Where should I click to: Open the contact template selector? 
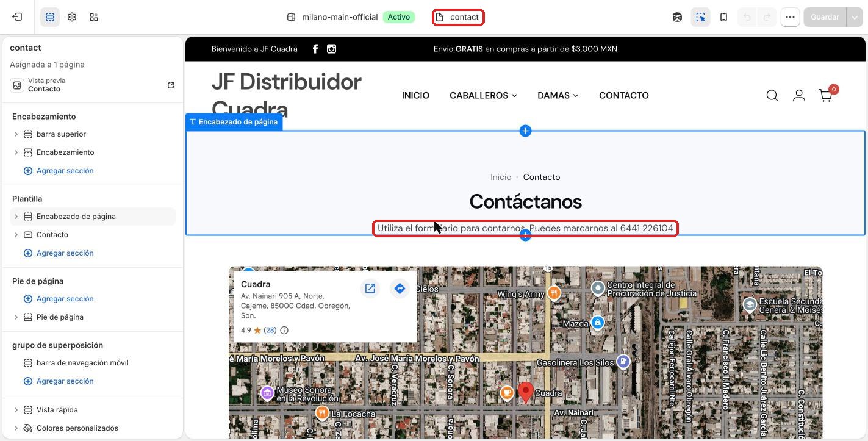[x=458, y=17]
